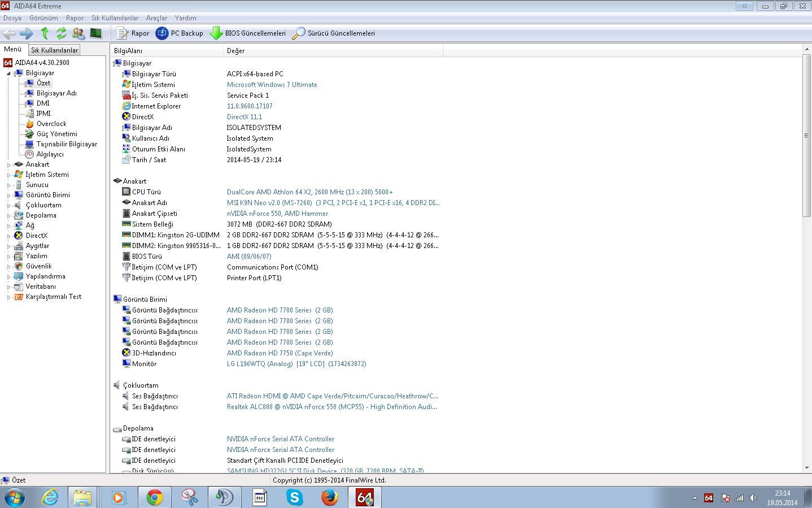
Task: Open Firefox from taskbar
Action: click(x=329, y=497)
